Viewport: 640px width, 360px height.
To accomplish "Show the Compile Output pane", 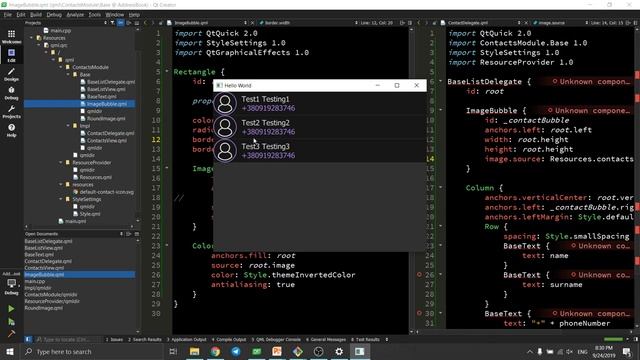I will [229, 340].
